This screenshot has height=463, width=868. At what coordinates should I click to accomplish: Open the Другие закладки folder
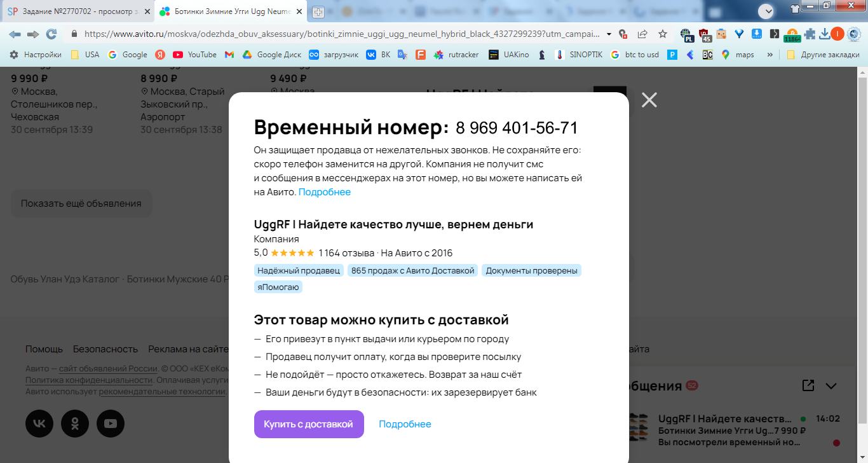823,55
